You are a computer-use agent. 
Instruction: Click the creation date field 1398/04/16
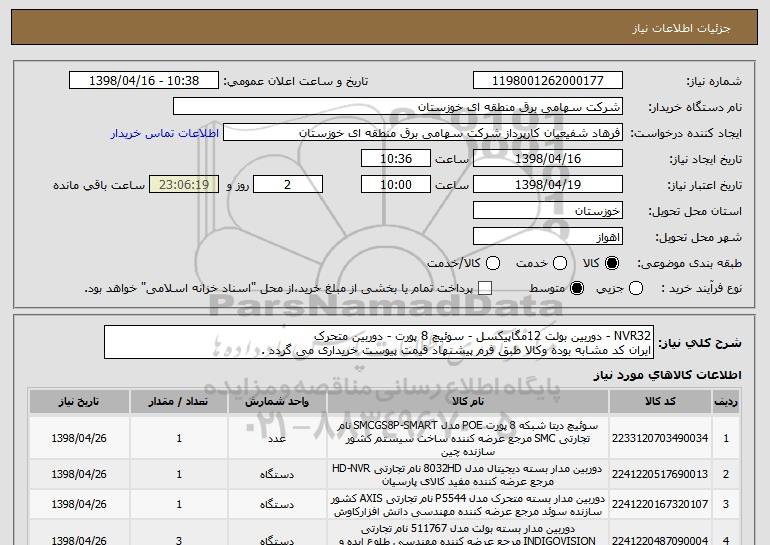pos(548,159)
